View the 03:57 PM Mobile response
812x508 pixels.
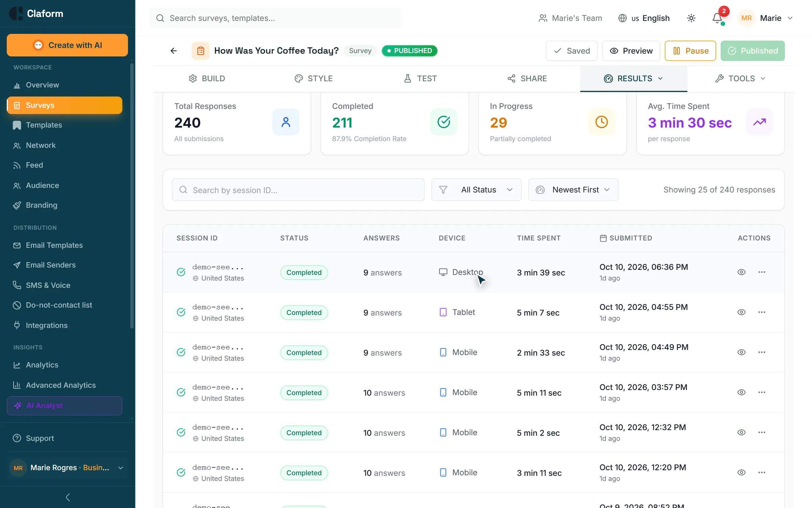coord(741,392)
